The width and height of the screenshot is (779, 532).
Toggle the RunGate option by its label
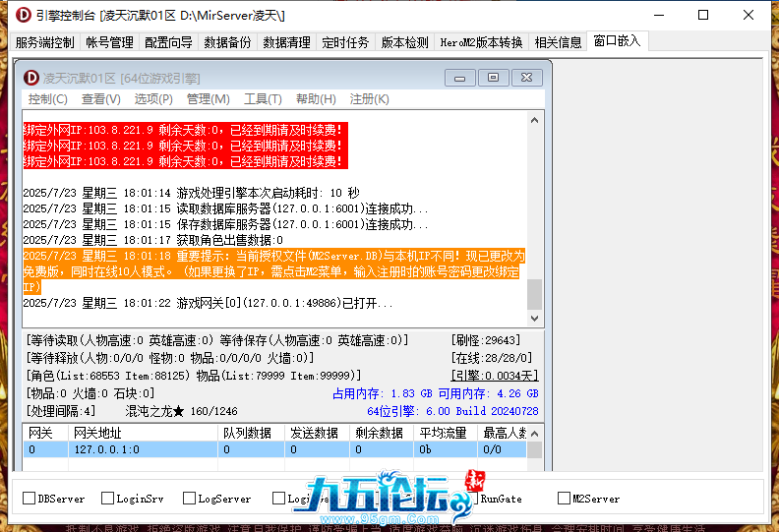coord(501,499)
